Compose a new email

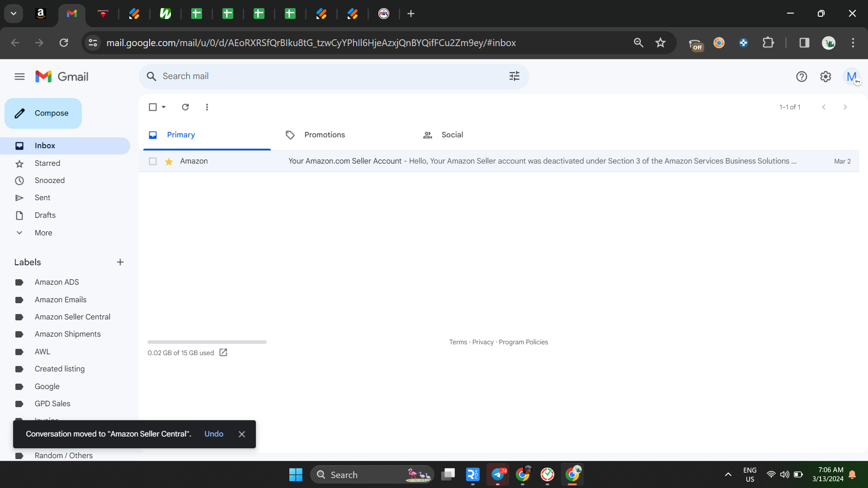point(43,113)
